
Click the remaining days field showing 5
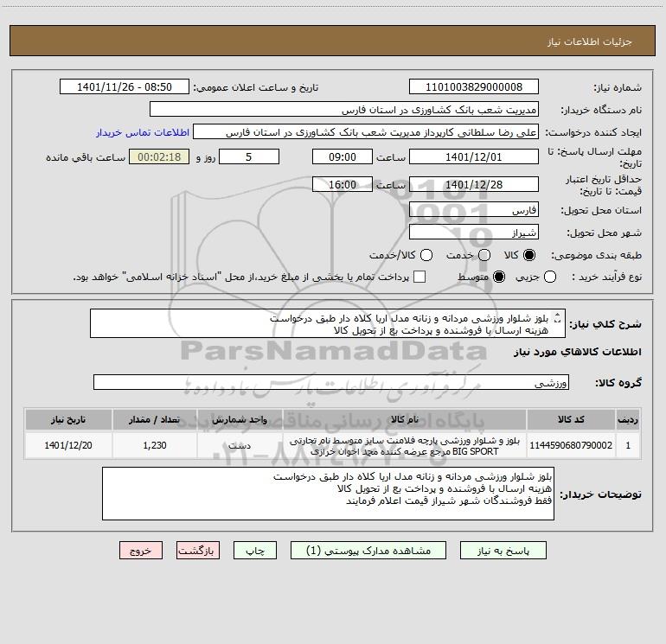click(x=249, y=156)
